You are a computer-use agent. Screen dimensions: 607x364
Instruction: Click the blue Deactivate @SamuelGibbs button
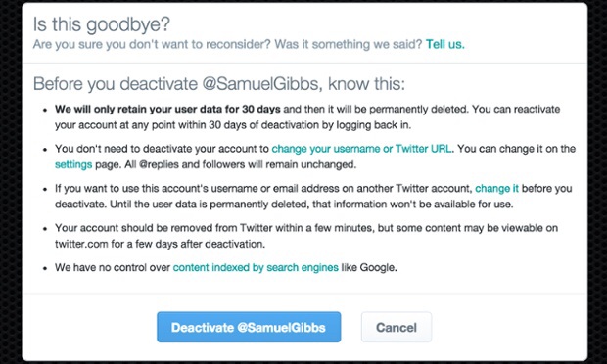[249, 327]
